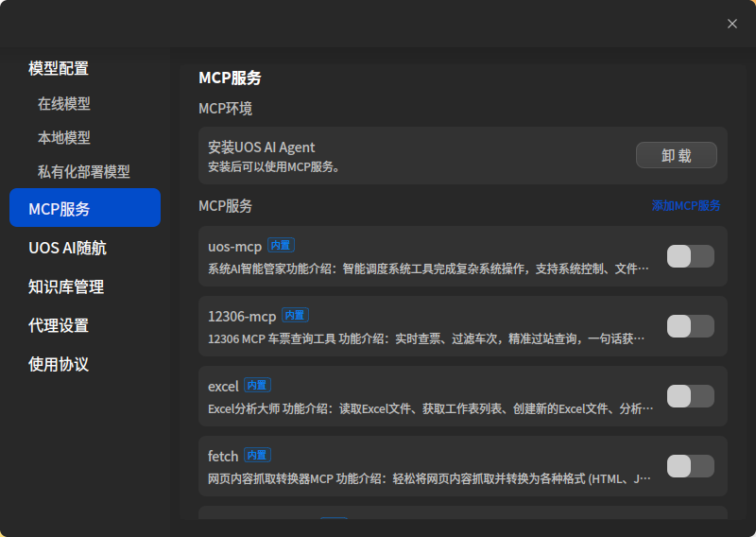Turn on the excel MCP toggle
This screenshot has width=756, height=537.
[690, 396]
